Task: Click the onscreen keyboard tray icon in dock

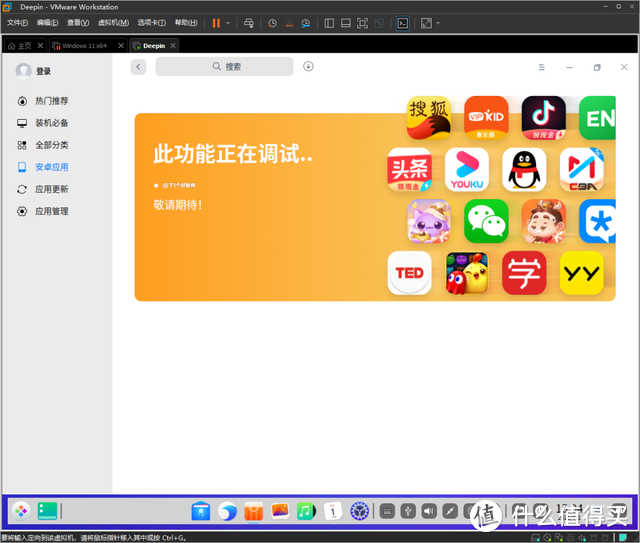Action: pos(387,511)
